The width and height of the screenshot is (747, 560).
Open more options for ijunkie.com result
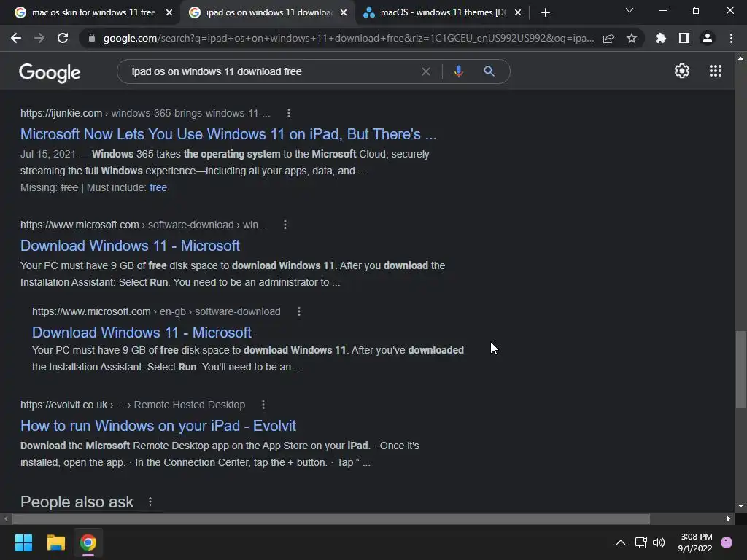289,113
